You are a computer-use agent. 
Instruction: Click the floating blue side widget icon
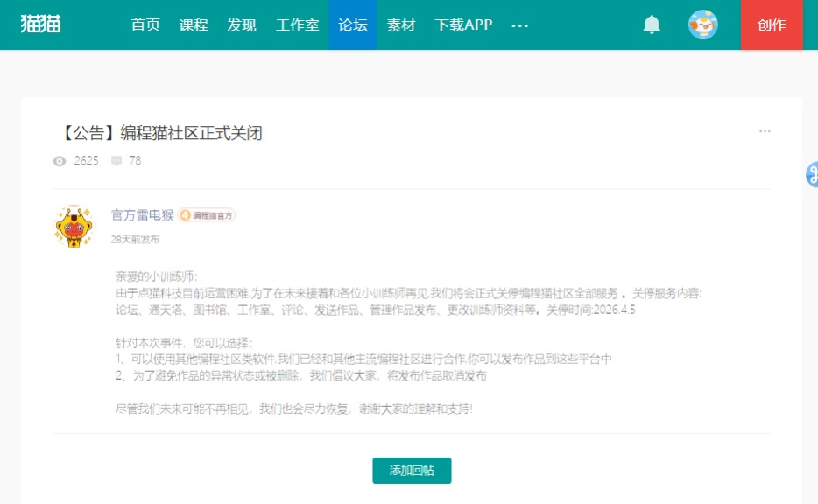(812, 175)
